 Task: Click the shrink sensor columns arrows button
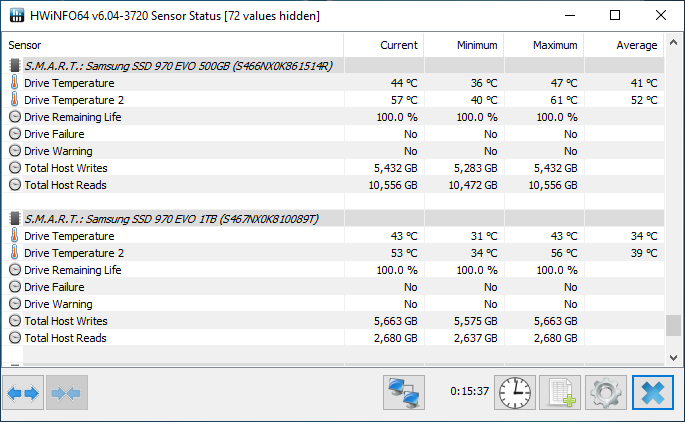click(67, 393)
